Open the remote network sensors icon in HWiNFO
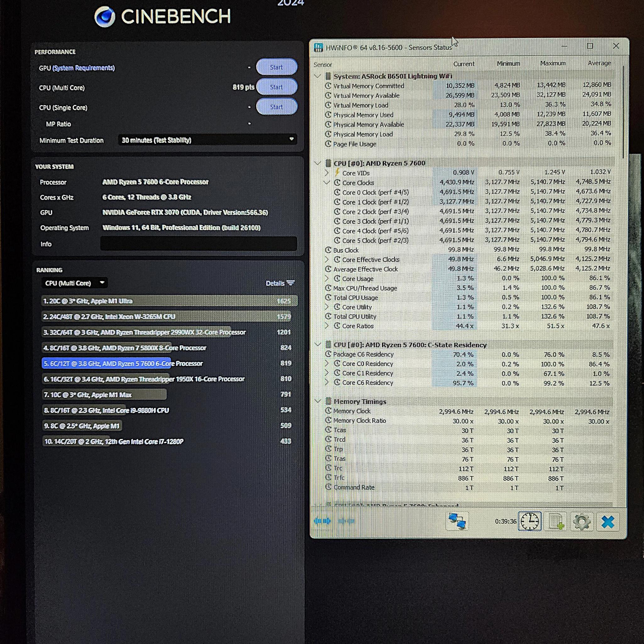The height and width of the screenshot is (644, 644). point(457,521)
